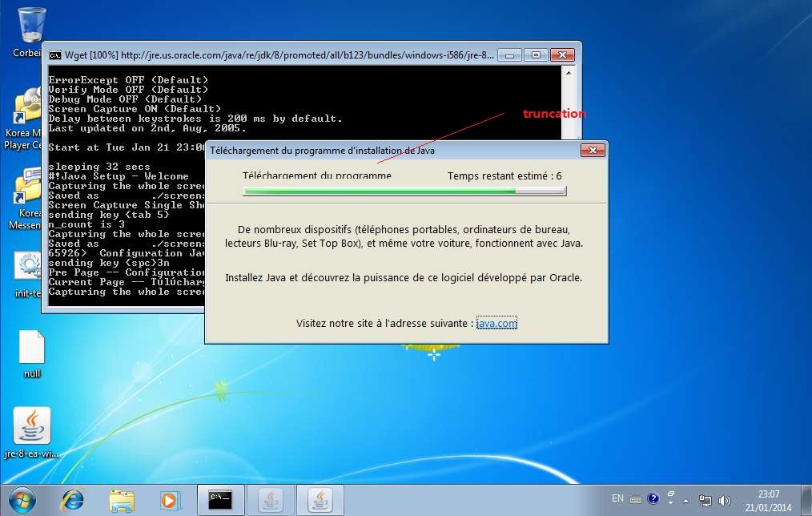812x516 pixels.
Task: Open Windows Explorer folder in taskbar
Action: [122, 500]
